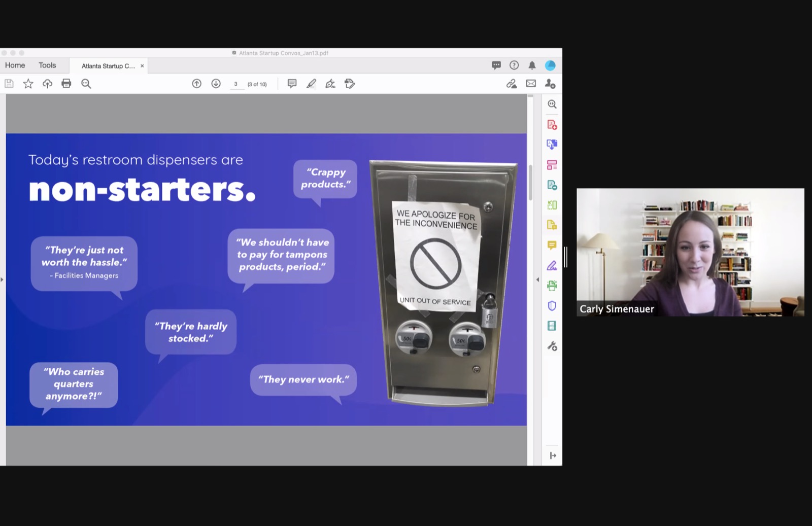Send file by email envelope icon

coord(531,84)
